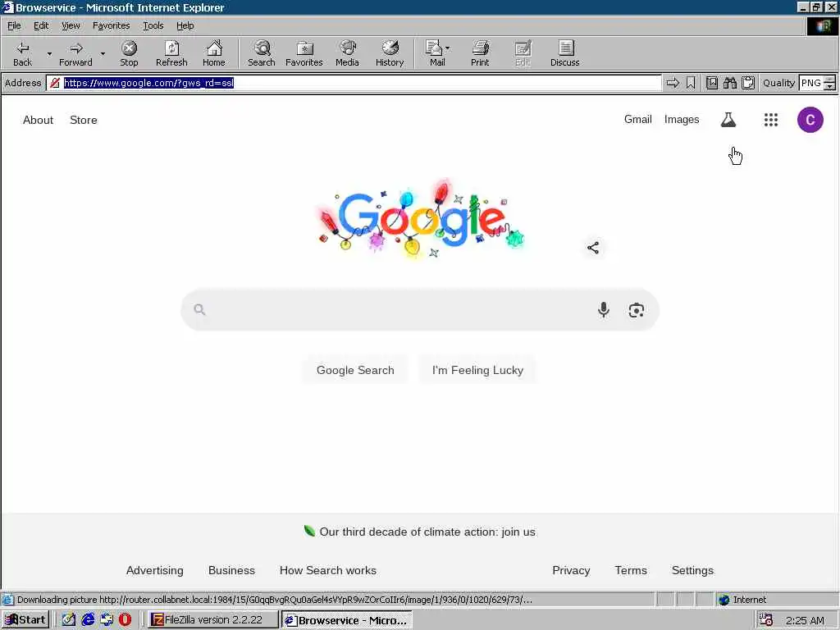Go back with the Back toolbar button
The image size is (840, 630).
click(22, 53)
